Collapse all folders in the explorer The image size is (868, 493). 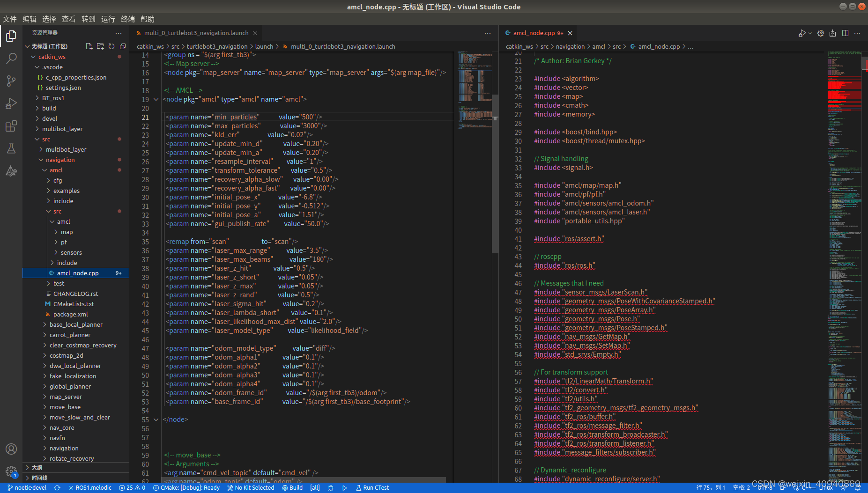pos(123,46)
